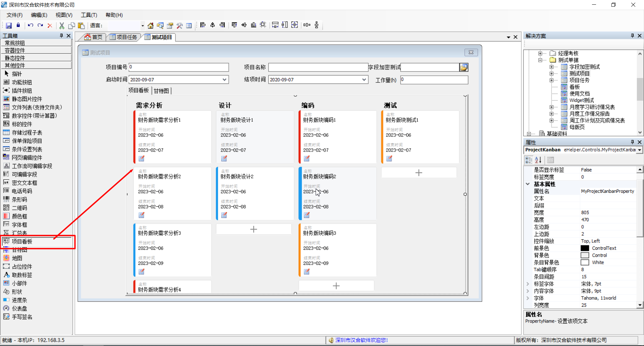The height and width of the screenshot is (346, 644).
Task: Toggle alphabetical sort in 属性 panel
Action: click(538, 160)
